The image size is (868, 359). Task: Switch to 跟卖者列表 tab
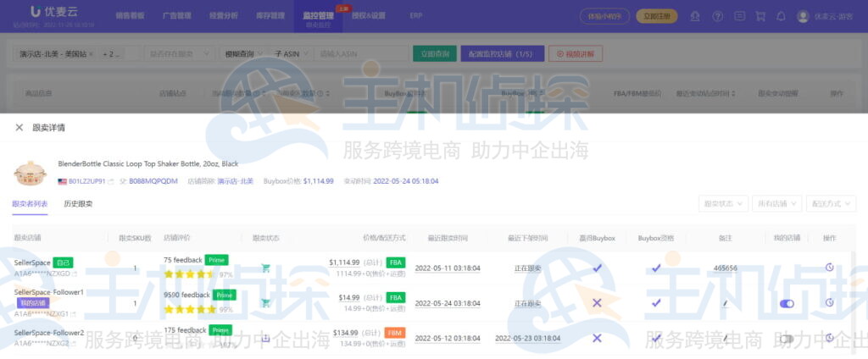pyautogui.click(x=30, y=203)
